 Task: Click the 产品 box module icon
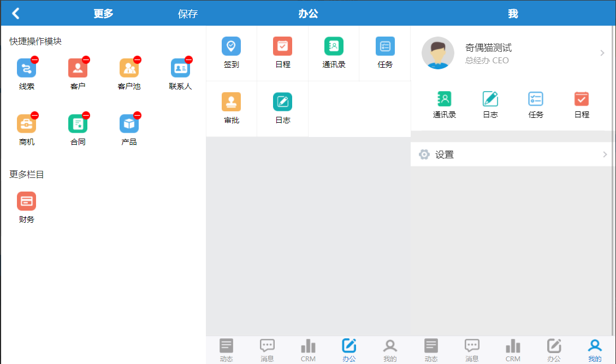(129, 124)
